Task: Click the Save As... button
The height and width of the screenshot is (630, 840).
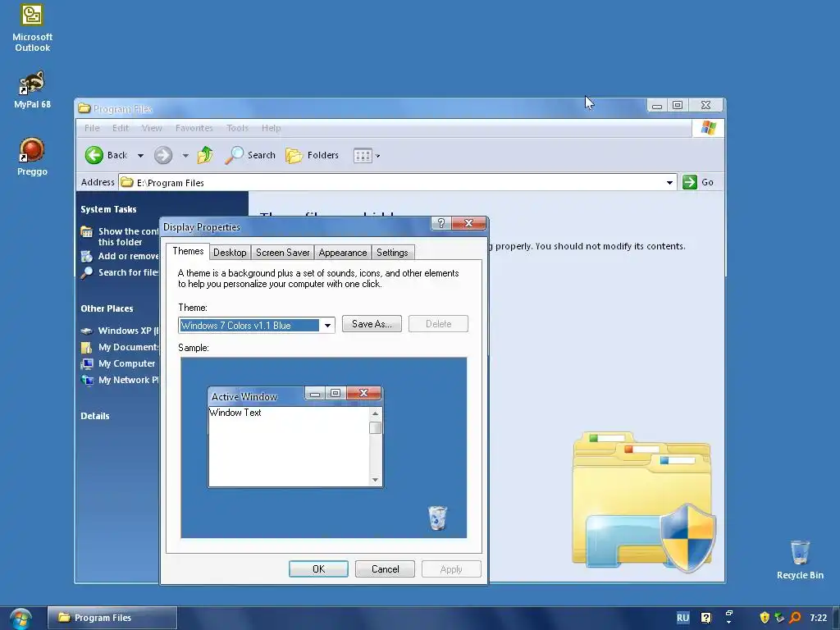Action: [372, 324]
